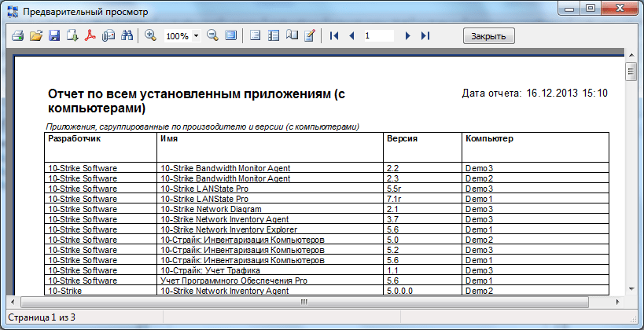Open Find with binoculars icon
The height and width of the screenshot is (330, 644).
click(x=127, y=35)
